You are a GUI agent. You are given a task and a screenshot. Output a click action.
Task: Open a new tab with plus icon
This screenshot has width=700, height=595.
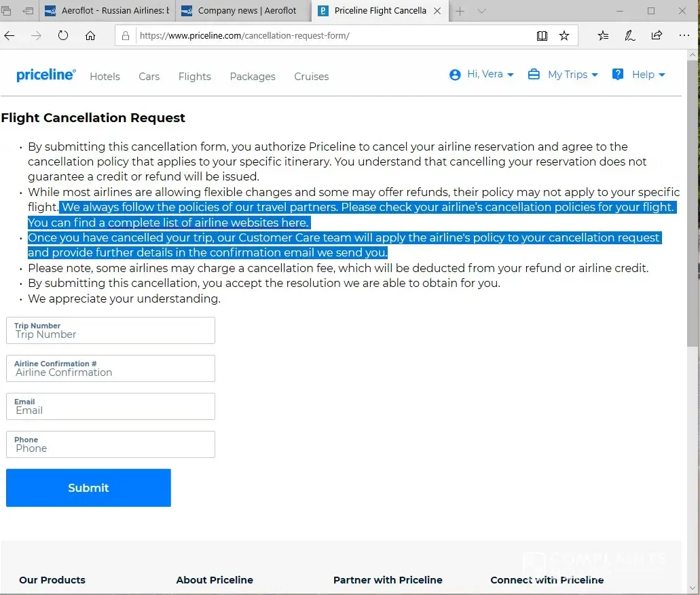460,11
